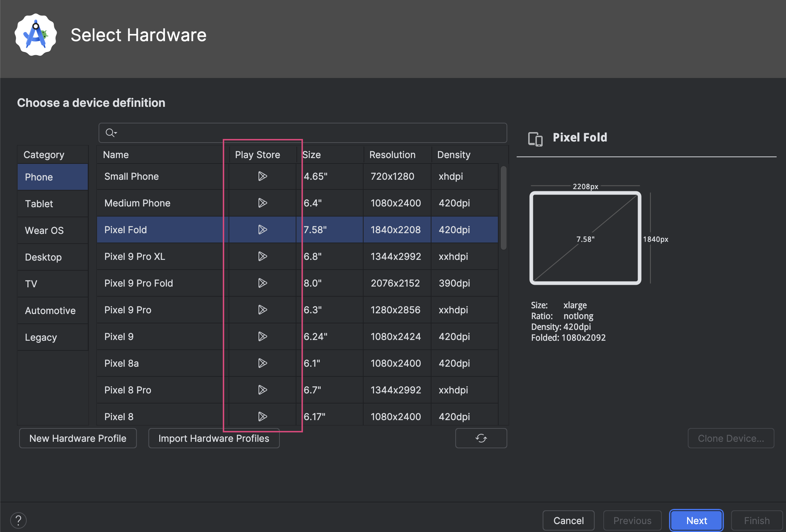
Task: Switch to the Automotive category
Action: coord(50,311)
